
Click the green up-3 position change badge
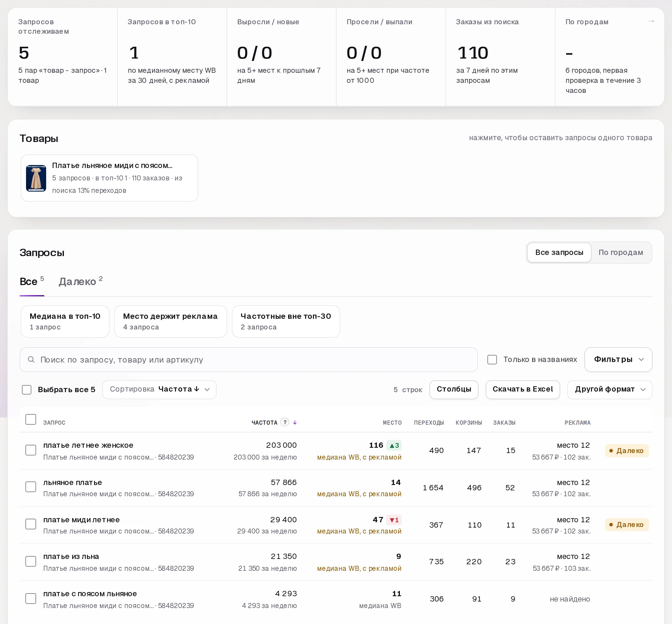tap(394, 445)
